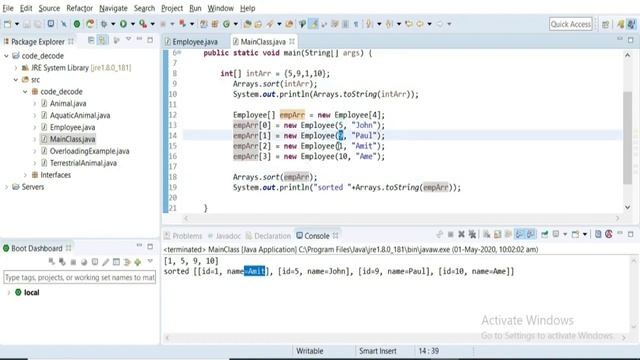Click the Terminate square icon in Console
The image size is (640, 360).
tap(451, 234)
